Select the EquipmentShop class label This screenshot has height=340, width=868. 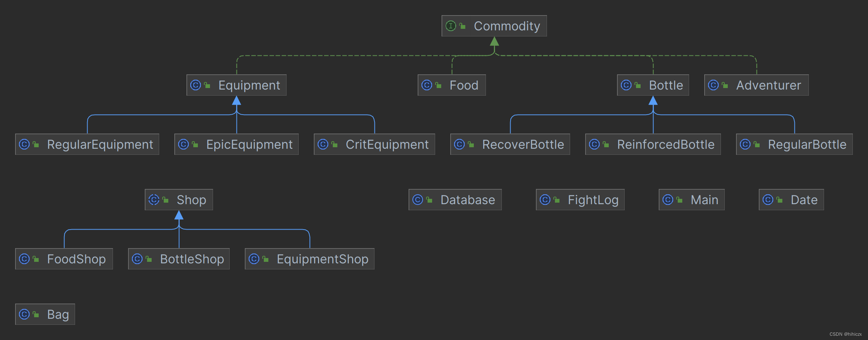323,260
